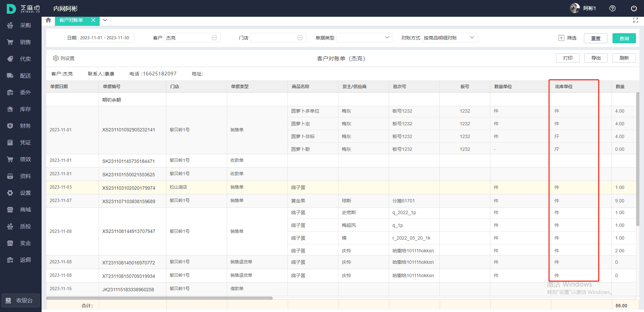Open the 代卖 sidebar module
The width and height of the screenshot is (644, 312).
click(x=20, y=59)
